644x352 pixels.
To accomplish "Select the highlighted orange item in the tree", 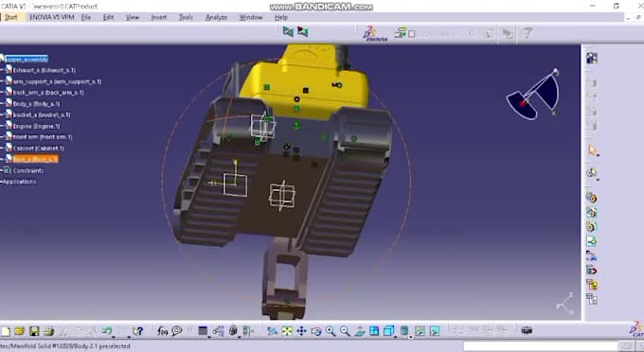I will pos(35,159).
